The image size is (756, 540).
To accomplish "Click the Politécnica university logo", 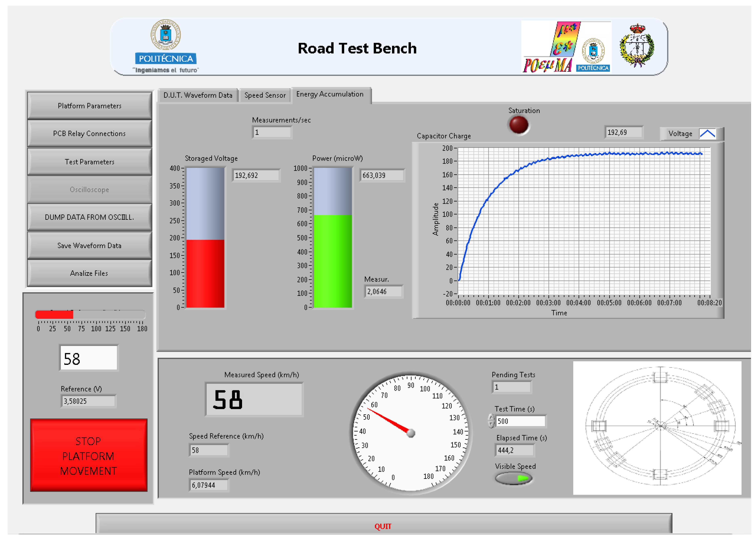I will pos(165,46).
